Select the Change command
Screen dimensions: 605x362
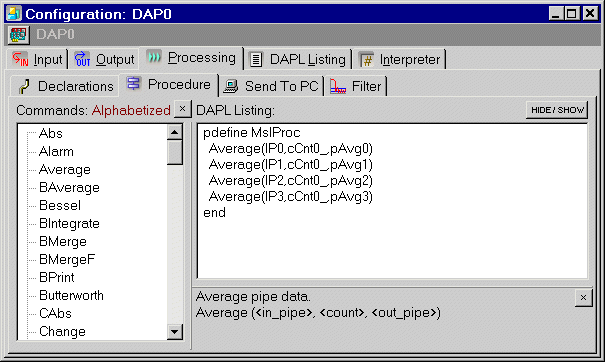pos(62,332)
